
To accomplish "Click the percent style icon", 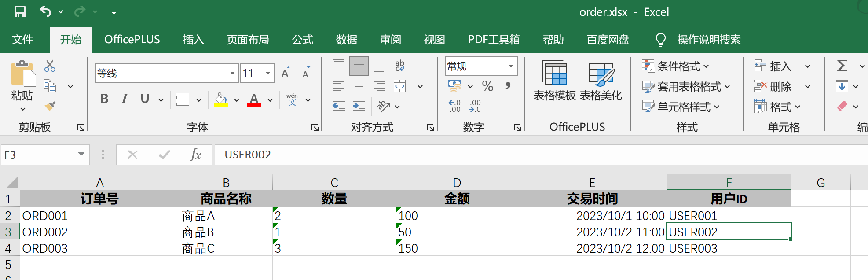I will point(487,86).
